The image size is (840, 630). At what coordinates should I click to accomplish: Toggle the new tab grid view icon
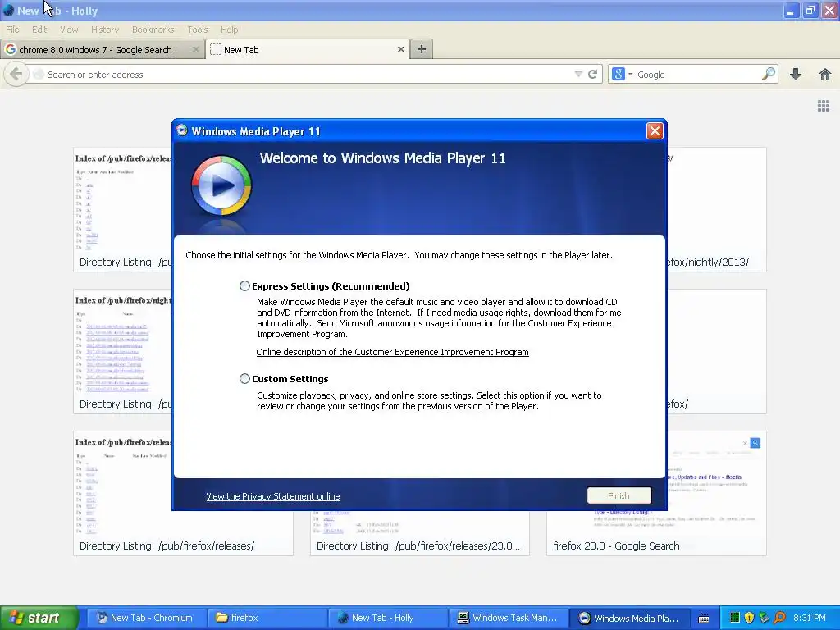pyautogui.click(x=824, y=106)
